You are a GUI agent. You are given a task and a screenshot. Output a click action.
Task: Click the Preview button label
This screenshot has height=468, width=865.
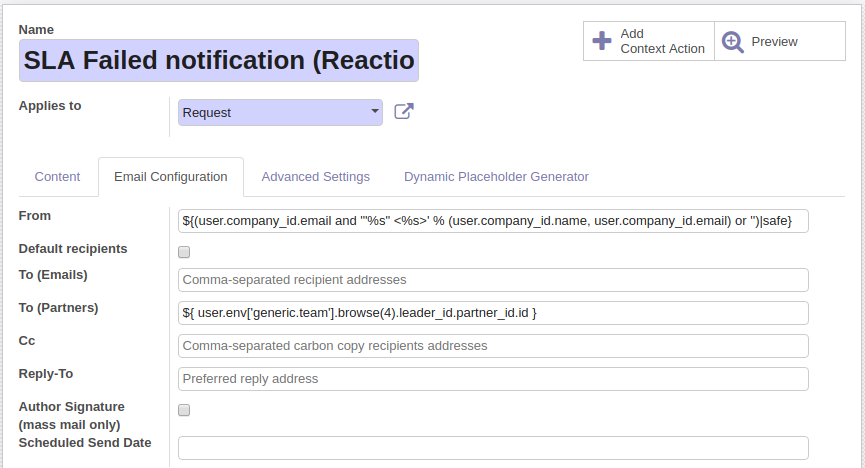pyautogui.click(x=775, y=41)
